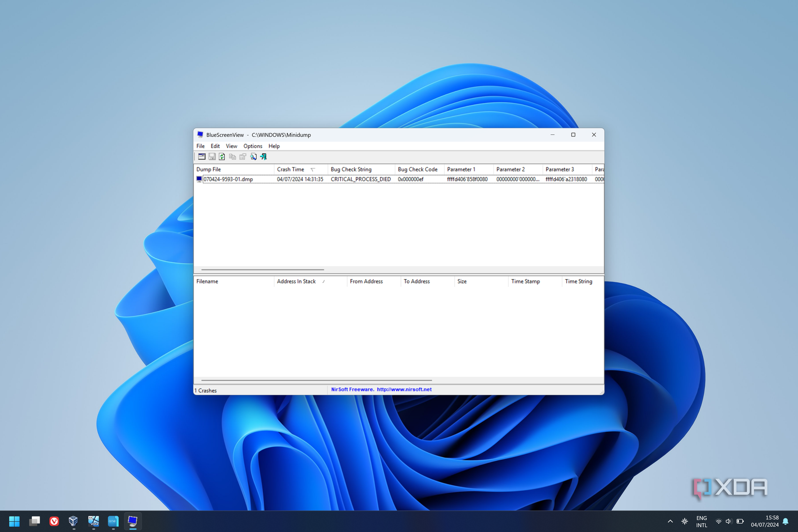Sort lower pane by Filename column
Screen dimensions: 798x532
click(x=234, y=281)
